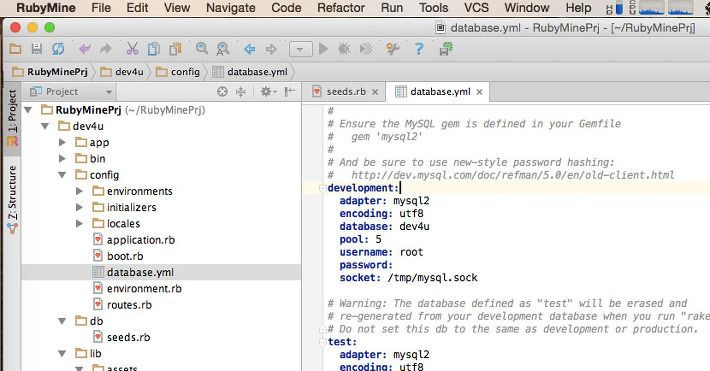Image resolution: width=710 pixels, height=371 pixels.
Task: Open the Tools menu
Action: coord(433,8)
